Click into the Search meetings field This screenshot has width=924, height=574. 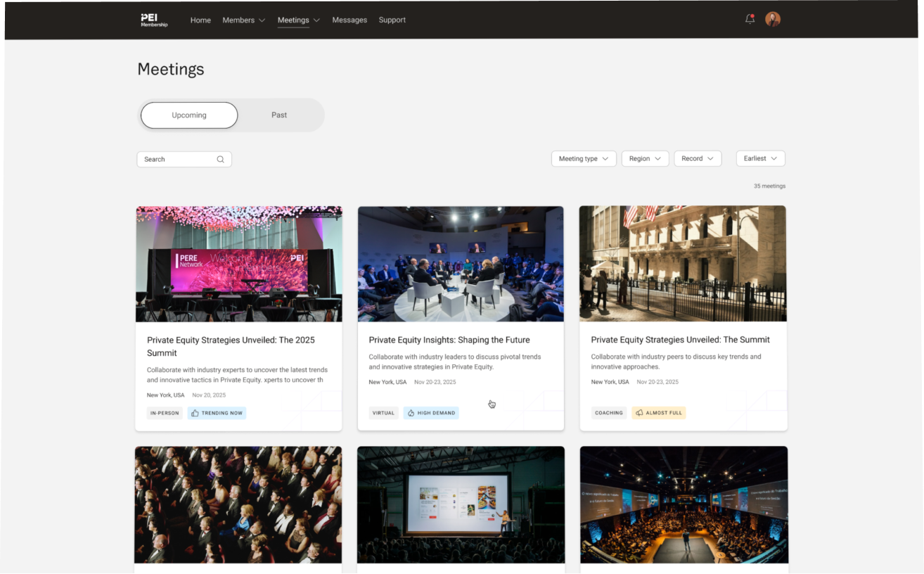coord(177,160)
